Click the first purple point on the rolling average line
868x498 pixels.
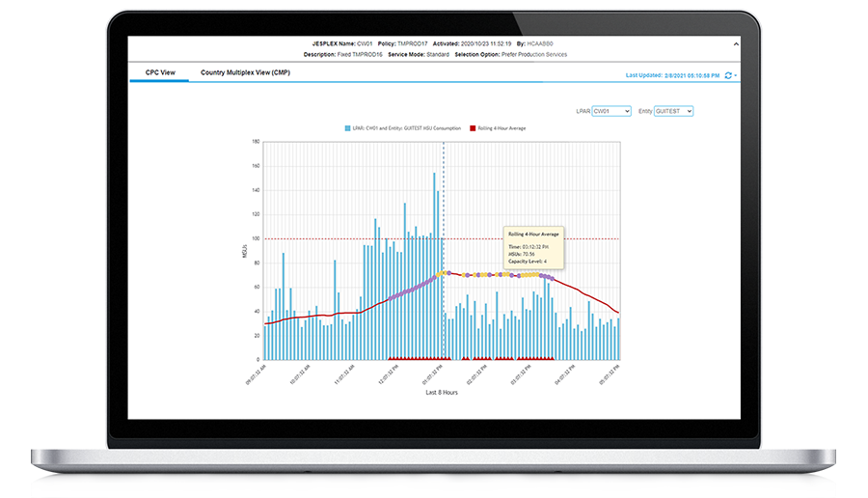tap(389, 299)
